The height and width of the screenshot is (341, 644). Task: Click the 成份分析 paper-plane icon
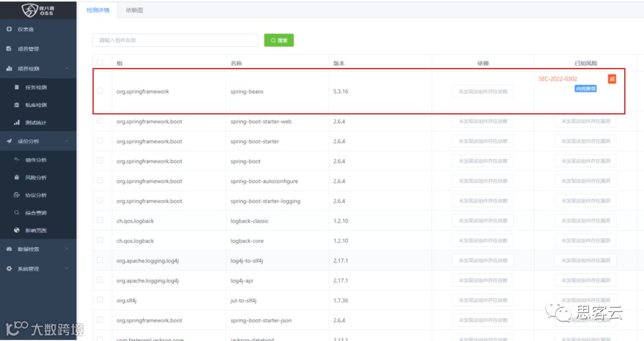(9, 141)
